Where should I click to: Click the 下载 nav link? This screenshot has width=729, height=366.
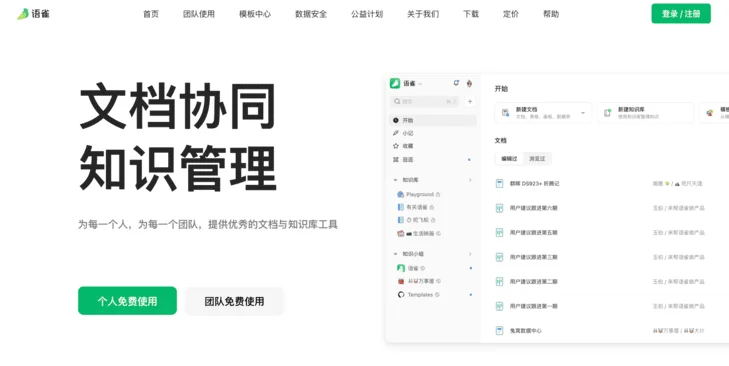pos(471,14)
